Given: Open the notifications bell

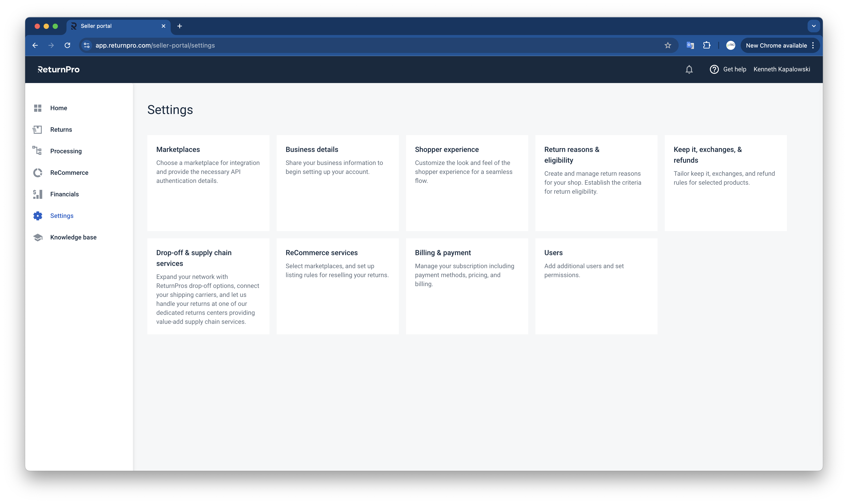Looking at the screenshot, I should tap(689, 69).
